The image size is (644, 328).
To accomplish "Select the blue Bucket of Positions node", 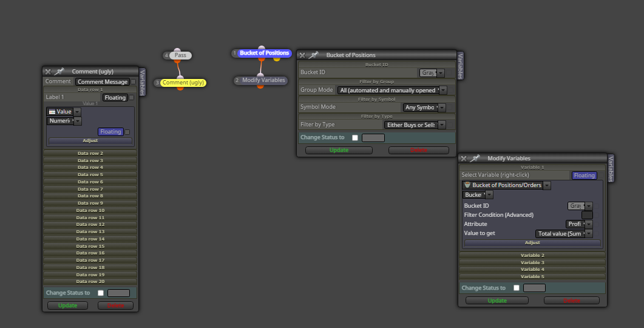I will coord(264,53).
